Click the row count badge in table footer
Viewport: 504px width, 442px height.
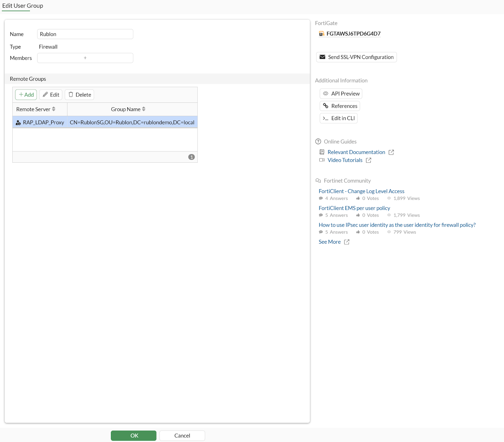coord(191,157)
